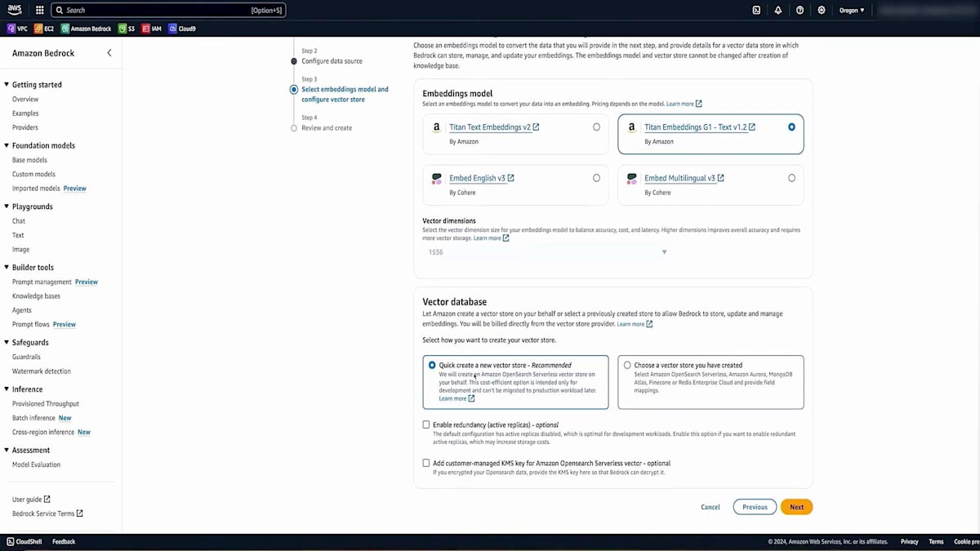Open the IAM shortcut in the favorites bar
The height and width of the screenshot is (551, 980).
(x=152, y=29)
